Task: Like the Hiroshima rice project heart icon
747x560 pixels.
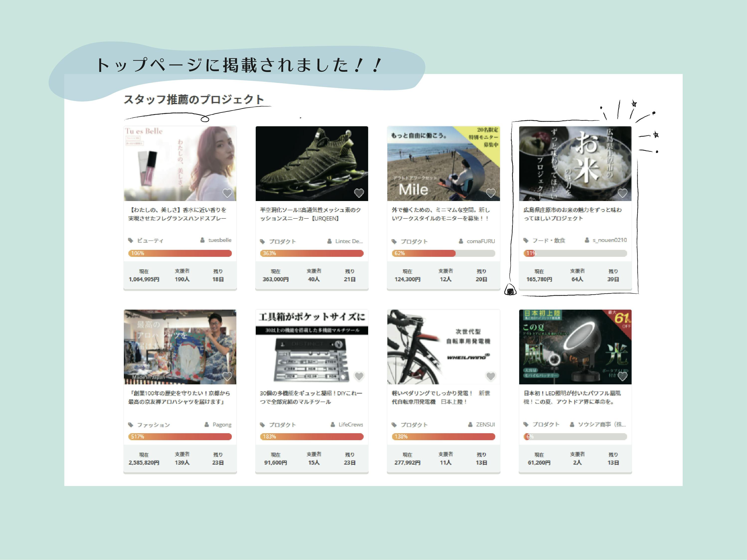Action: (622, 193)
